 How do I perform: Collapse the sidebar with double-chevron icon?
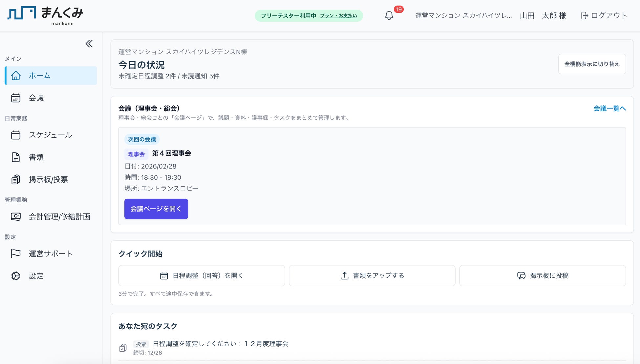pyautogui.click(x=89, y=44)
